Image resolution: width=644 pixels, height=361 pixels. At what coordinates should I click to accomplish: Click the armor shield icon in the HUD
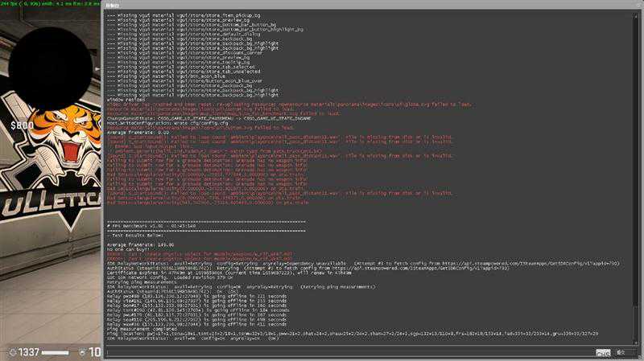[82, 352]
